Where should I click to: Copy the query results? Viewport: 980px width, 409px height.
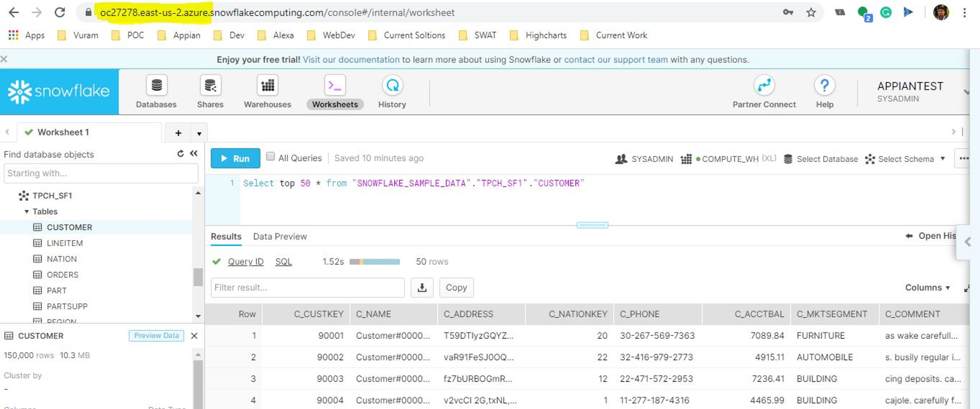tap(456, 288)
